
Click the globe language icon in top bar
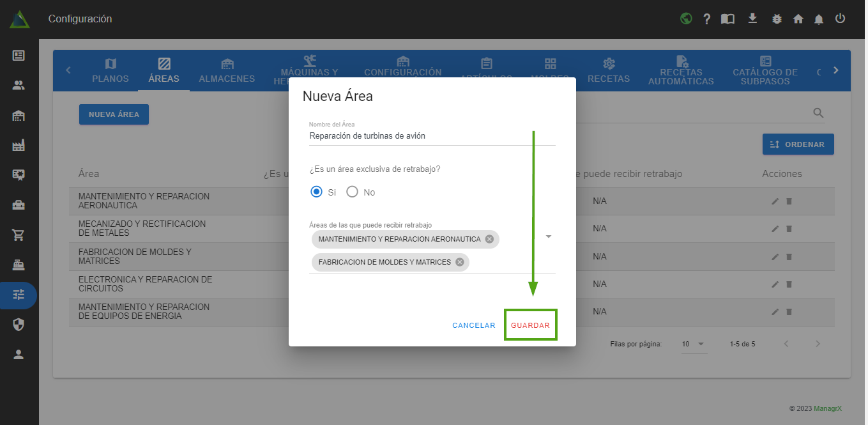[x=686, y=19]
